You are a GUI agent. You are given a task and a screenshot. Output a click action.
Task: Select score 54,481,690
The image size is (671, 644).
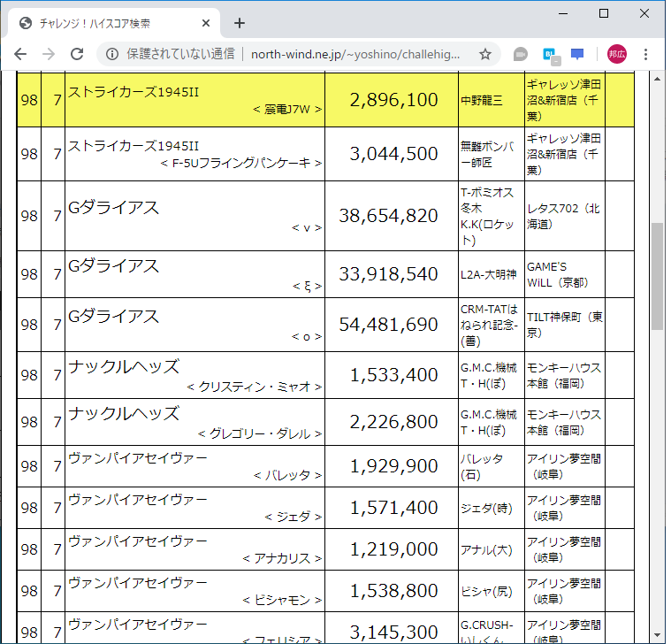[x=389, y=325]
